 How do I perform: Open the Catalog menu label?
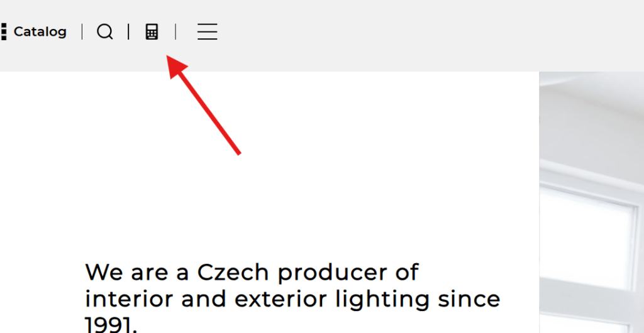point(40,31)
